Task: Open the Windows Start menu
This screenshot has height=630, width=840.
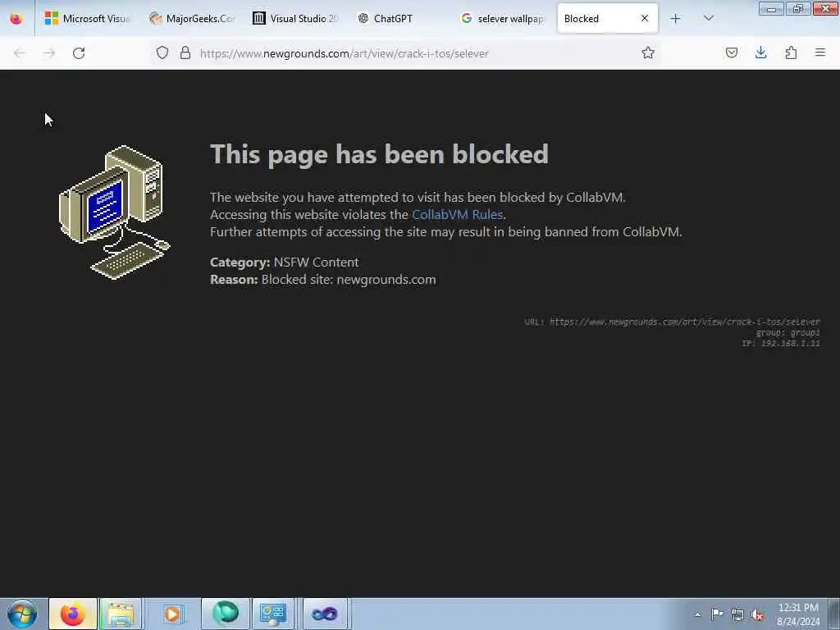Action: 22,614
